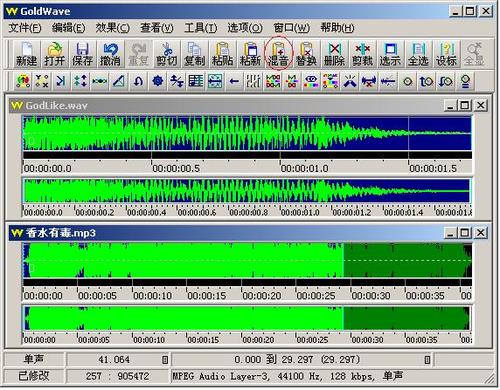This screenshot has width=500, height=390.
Task: Open the 效果(C) menu
Action: pyautogui.click(x=113, y=28)
